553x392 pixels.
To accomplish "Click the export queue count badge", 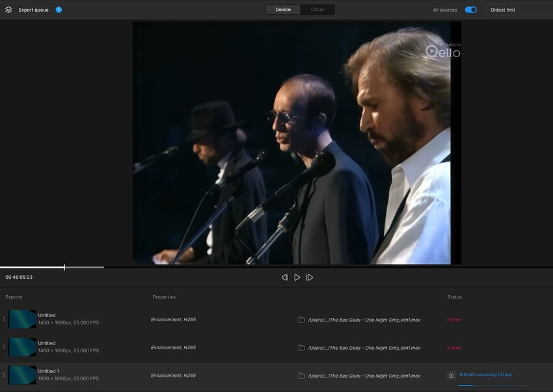I will coord(59,10).
